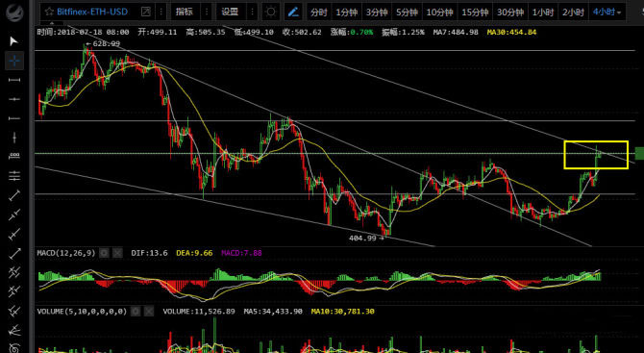Toggle the brightness theme sun icon
This screenshot has width=644, height=353.
coord(270,12)
